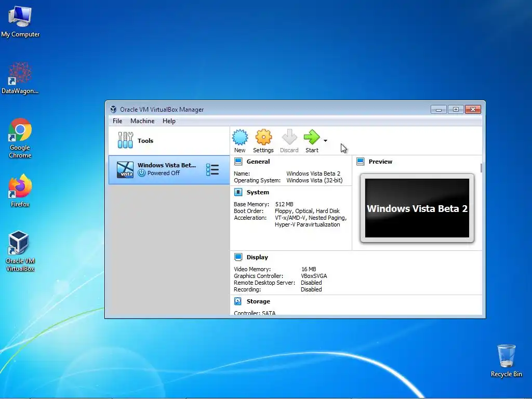Click 'Floppy, Optical, Hard Disk' boot order
532x399 pixels.
pyautogui.click(x=307, y=211)
